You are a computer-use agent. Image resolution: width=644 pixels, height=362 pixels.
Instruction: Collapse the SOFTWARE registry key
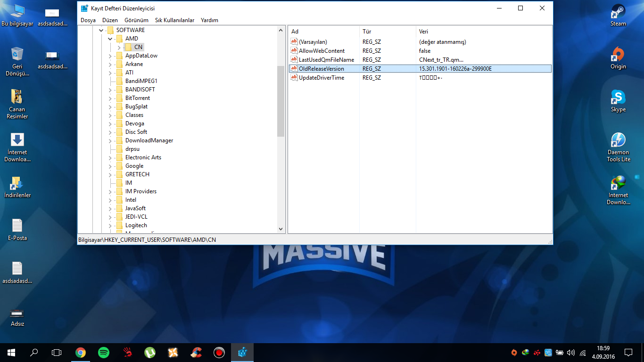101,30
